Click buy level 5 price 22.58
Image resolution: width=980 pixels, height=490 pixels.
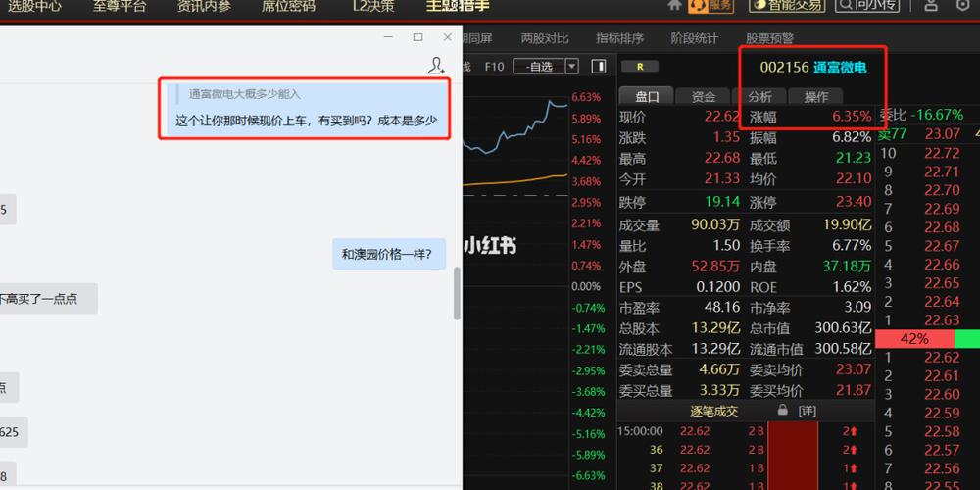click(942, 432)
